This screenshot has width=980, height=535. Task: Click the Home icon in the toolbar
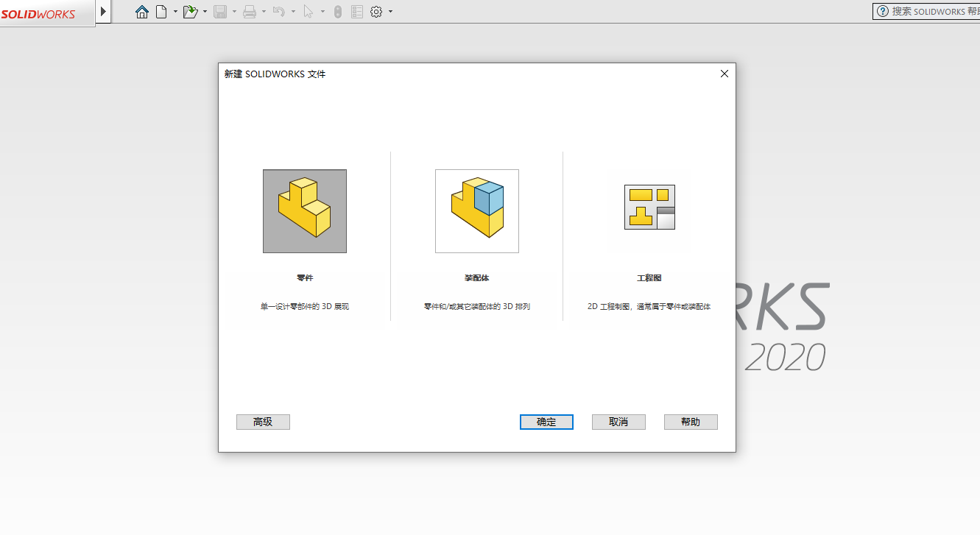(142, 12)
